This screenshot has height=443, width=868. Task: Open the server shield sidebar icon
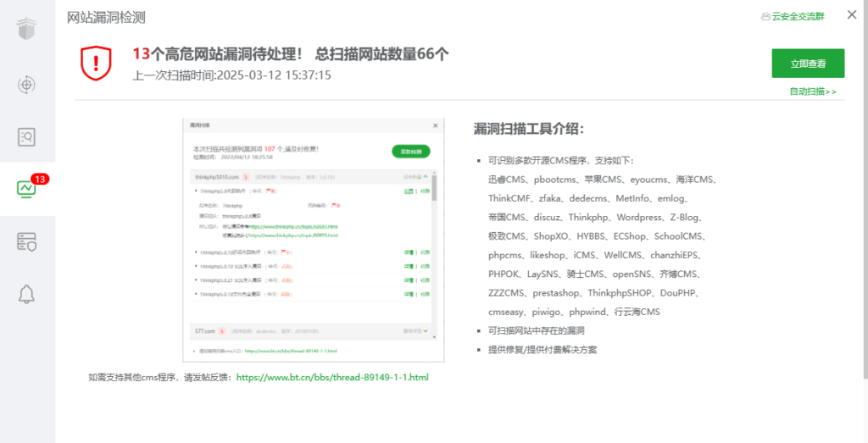coord(26,241)
